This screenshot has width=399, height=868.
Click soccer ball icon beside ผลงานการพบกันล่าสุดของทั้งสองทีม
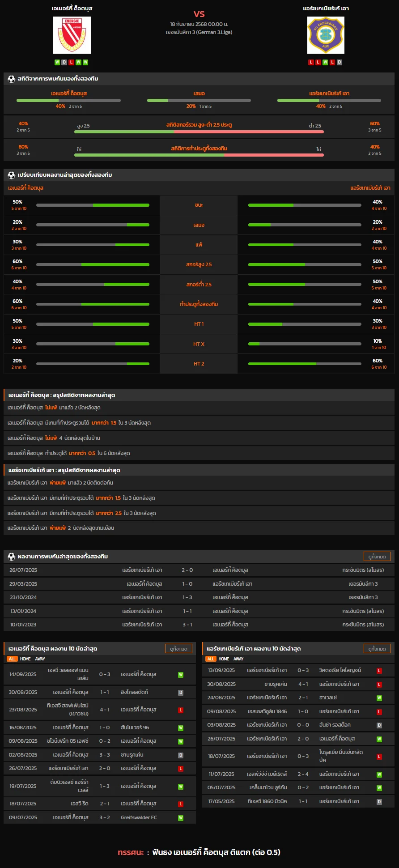(x=12, y=557)
